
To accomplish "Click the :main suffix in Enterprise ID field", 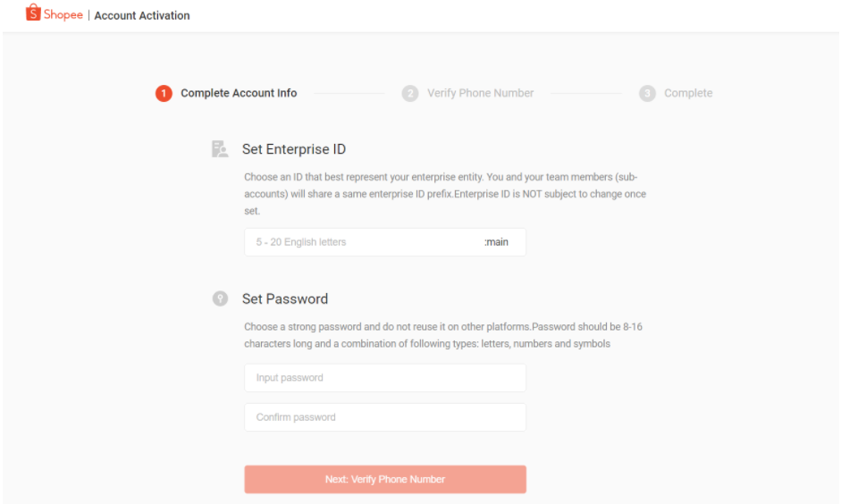I will click(496, 242).
